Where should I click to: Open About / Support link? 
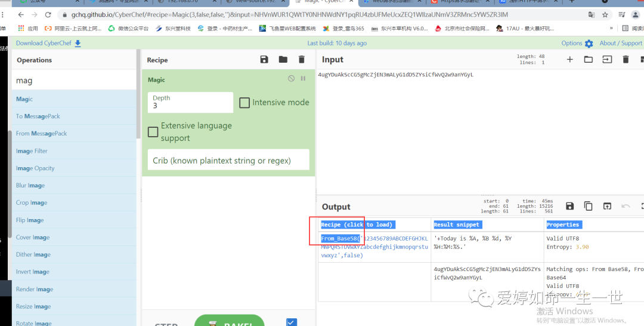point(621,43)
